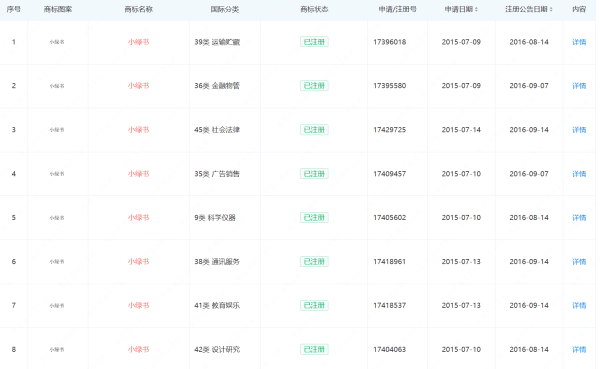This screenshot has height=369, width=600.
Task: Sort table by 申请日期 column arrow
Action: (x=476, y=9)
